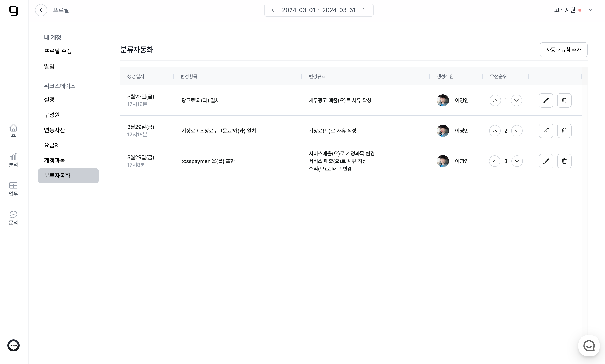The height and width of the screenshot is (364, 605).
Task: Move priority 1 rule down
Action: pos(516,100)
